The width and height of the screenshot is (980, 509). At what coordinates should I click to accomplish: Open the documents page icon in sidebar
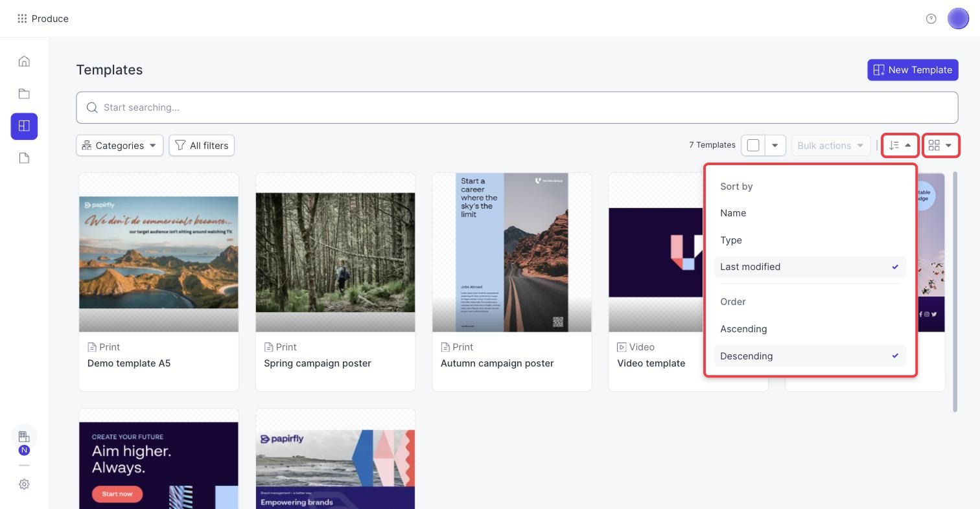pyautogui.click(x=24, y=159)
